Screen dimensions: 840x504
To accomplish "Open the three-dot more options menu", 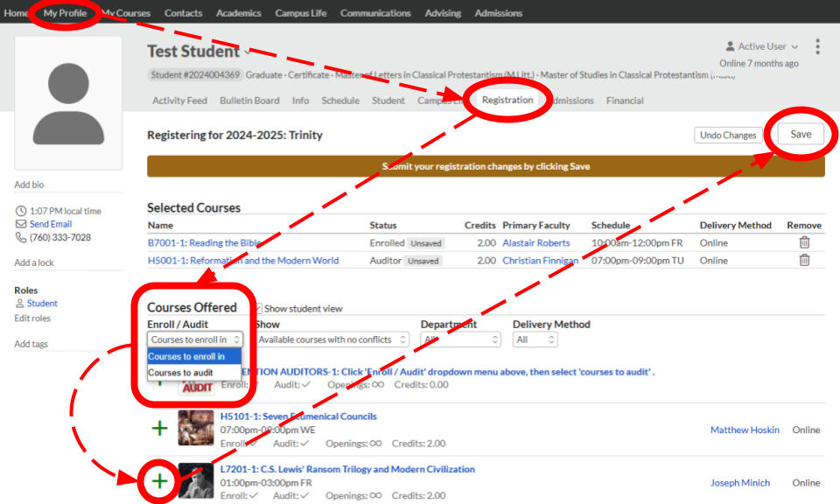I will 817,47.
